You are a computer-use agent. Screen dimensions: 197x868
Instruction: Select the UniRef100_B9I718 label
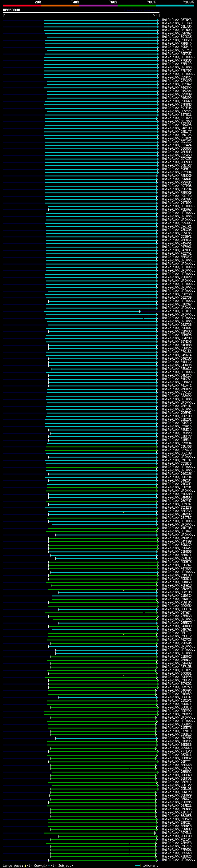click(x=177, y=50)
